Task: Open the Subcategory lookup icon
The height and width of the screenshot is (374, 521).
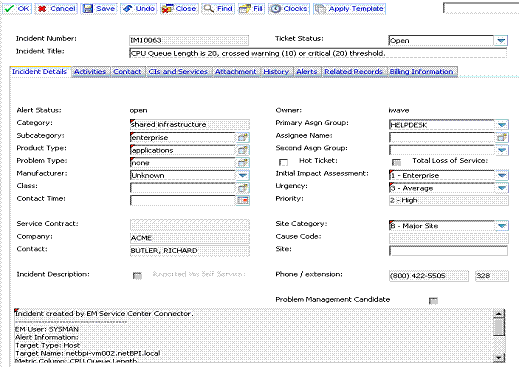Action: point(243,137)
